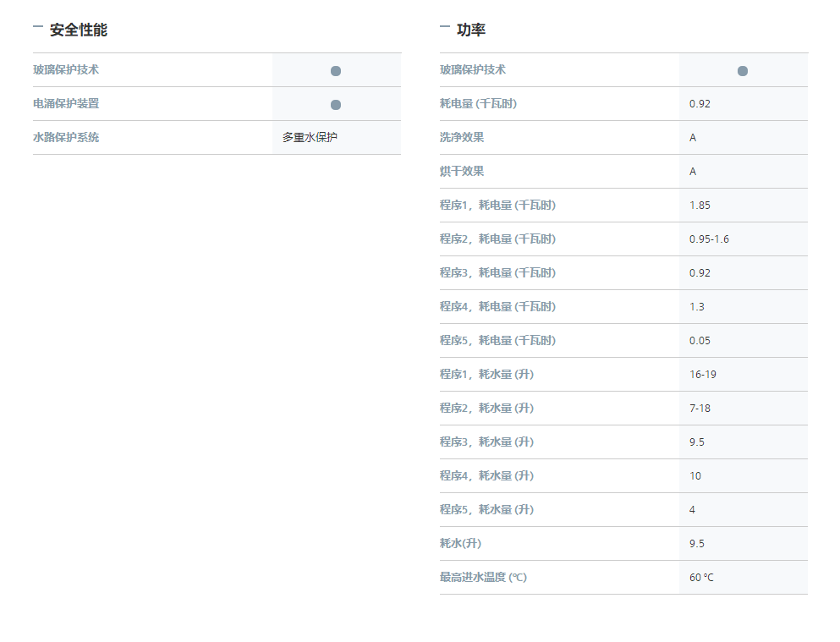840x642 pixels.
Task: Click value 16-19 for 程序1 耗水量
Action: pos(703,374)
